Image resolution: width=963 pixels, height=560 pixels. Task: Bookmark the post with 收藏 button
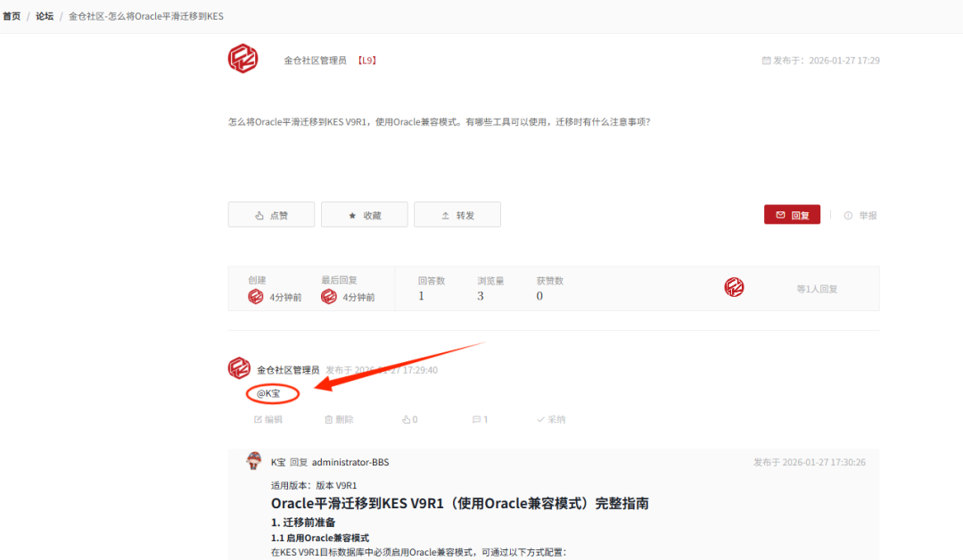(x=364, y=215)
